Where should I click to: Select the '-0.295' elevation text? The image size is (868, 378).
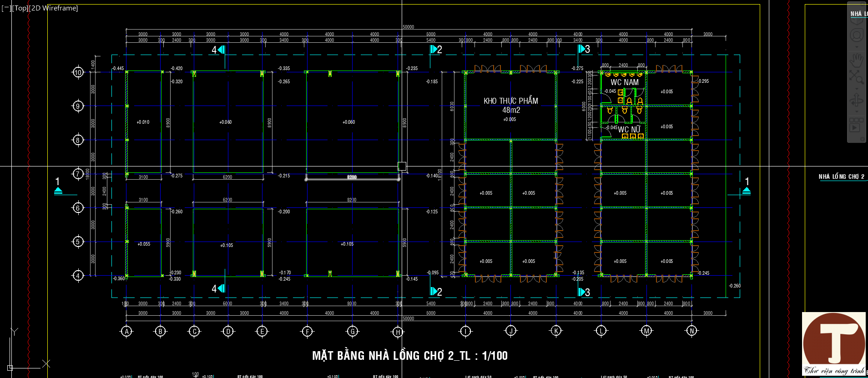click(x=702, y=81)
